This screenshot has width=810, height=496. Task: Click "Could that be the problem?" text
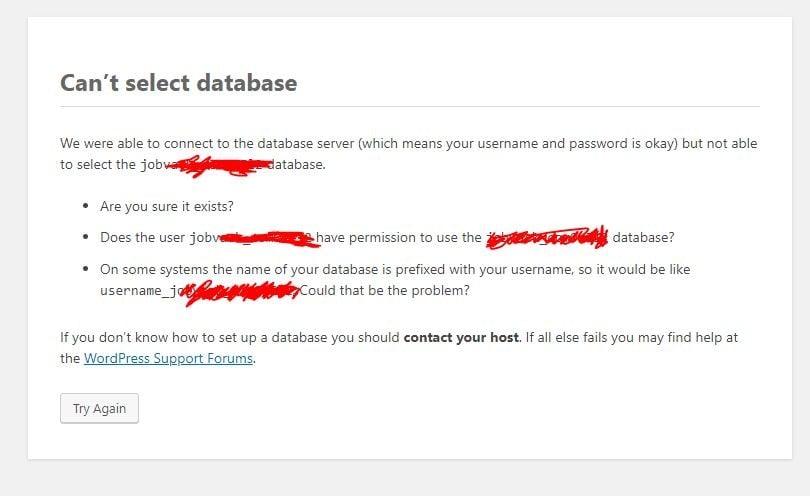(x=384, y=291)
